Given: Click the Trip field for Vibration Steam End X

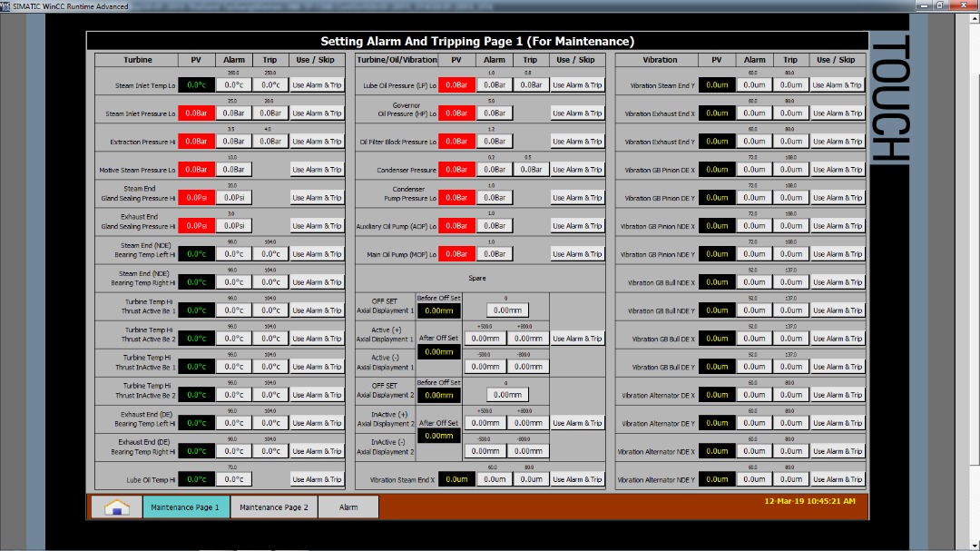Looking at the screenshot, I should (531, 479).
